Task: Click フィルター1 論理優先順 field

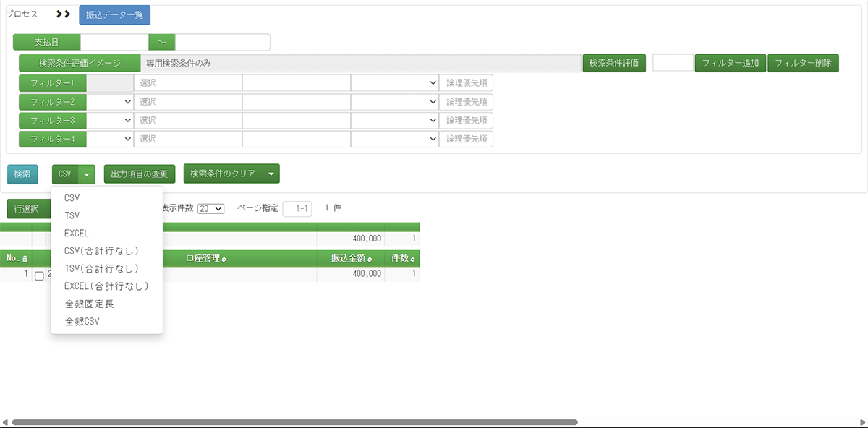Action: tap(467, 83)
